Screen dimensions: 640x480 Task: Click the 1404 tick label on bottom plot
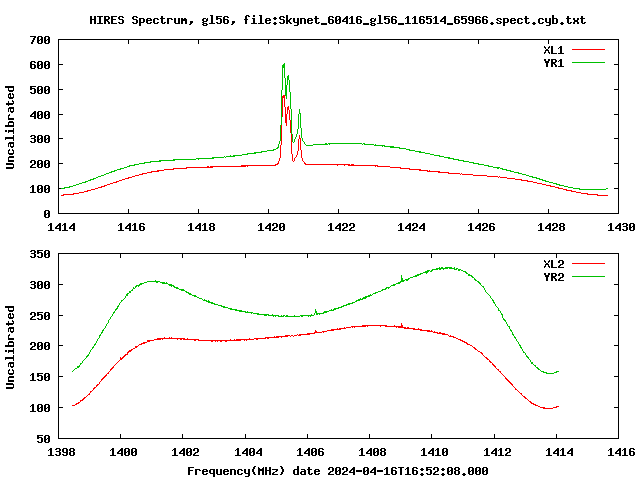[x=248, y=452]
